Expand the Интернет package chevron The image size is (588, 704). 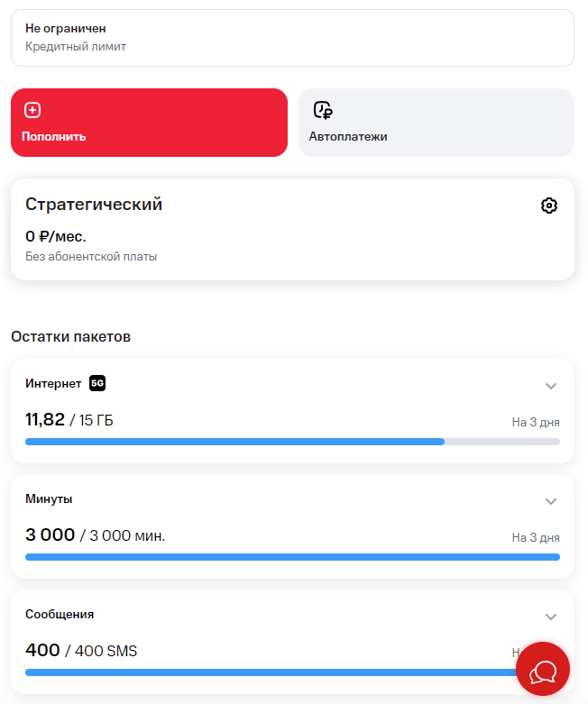(x=551, y=386)
